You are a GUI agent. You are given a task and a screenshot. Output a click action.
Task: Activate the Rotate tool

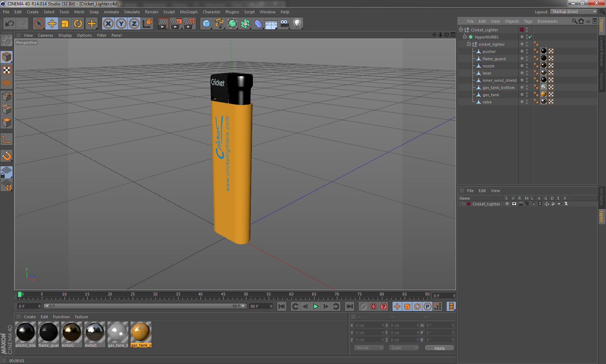point(78,24)
